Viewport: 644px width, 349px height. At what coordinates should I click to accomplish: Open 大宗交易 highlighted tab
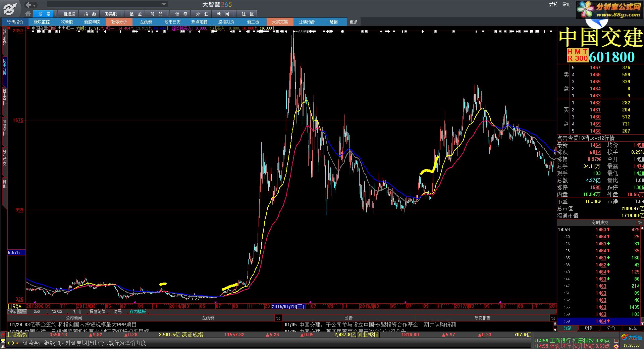tap(280, 22)
